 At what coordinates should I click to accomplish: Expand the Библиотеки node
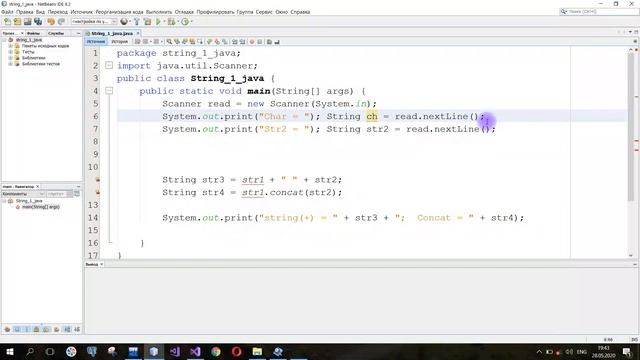tap(11, 58)
